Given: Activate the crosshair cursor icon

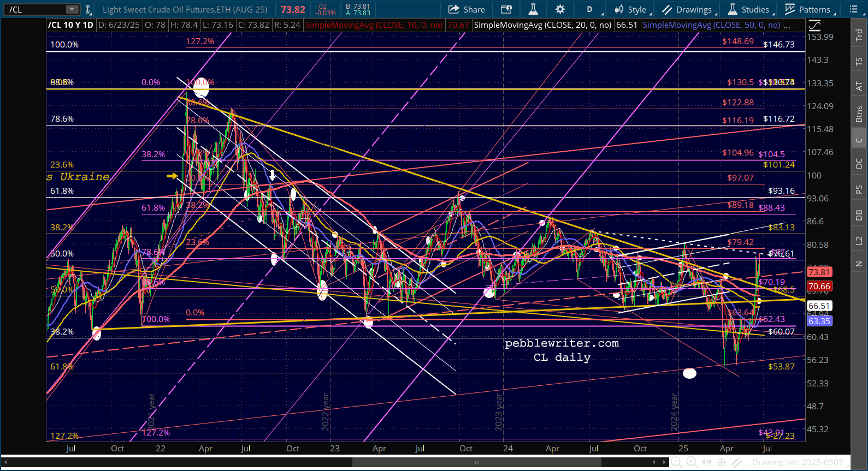Looking at the screenshot, I should pos(721,463).
